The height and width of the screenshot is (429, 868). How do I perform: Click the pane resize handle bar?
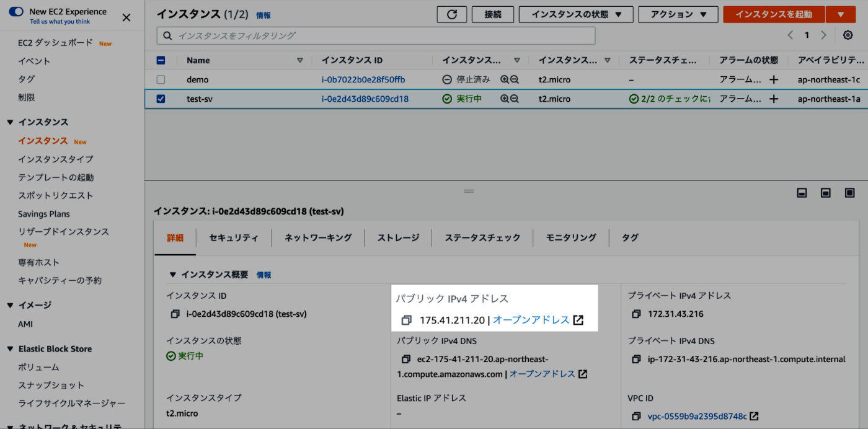469,191
